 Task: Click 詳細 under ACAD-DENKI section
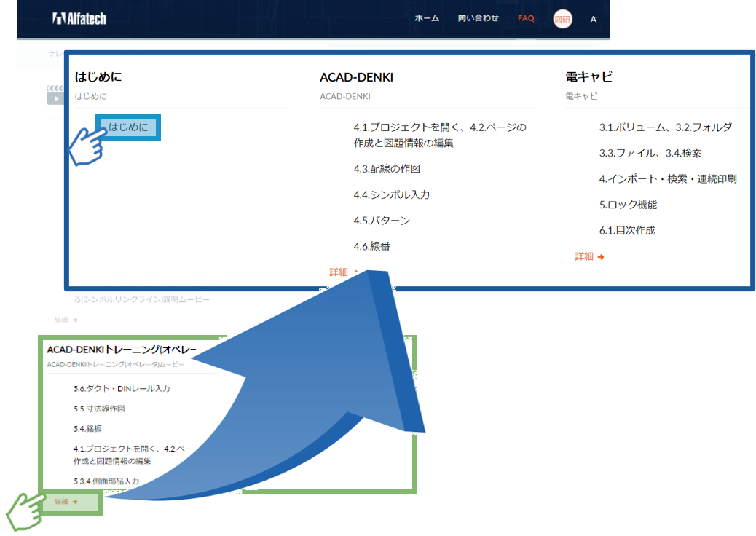click(343, 272)
